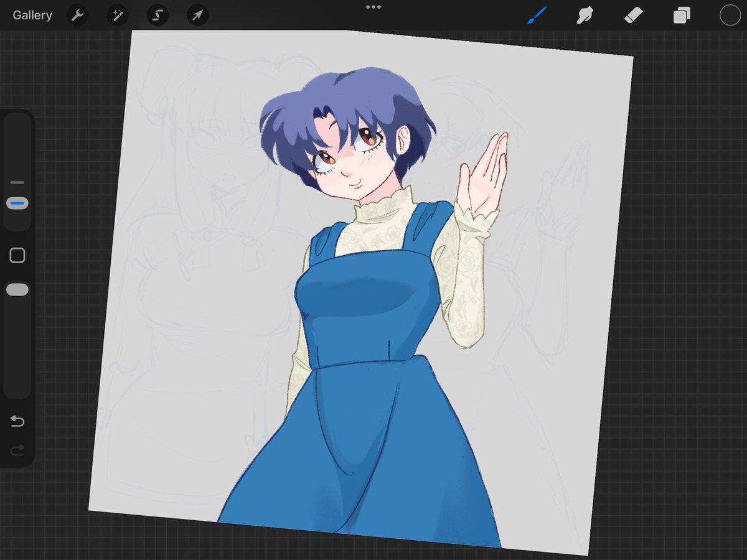This screenshot has width=747, height=560.
Task: Activate the Transform arrow tool
Action: pyautogui.click(x=197, y=16)
